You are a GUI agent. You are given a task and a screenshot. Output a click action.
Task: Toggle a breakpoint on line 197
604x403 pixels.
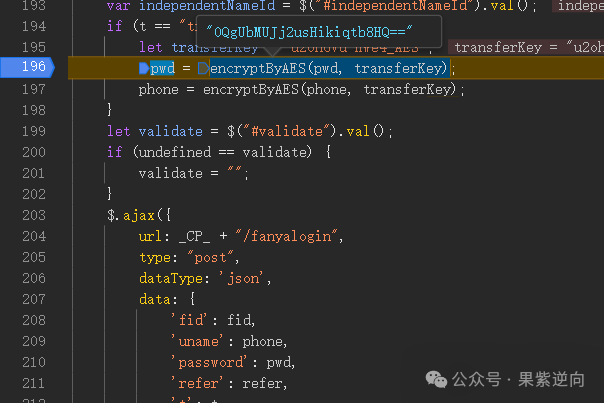tap(32, 89)
